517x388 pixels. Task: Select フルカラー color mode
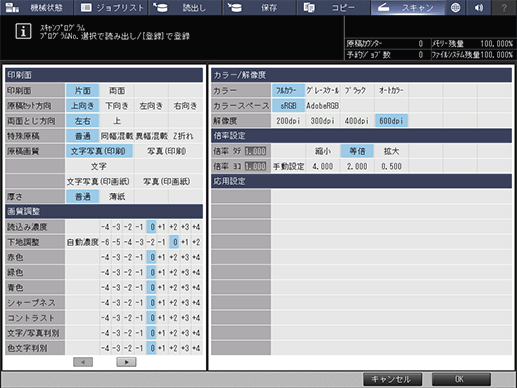[x=288, y=90]
